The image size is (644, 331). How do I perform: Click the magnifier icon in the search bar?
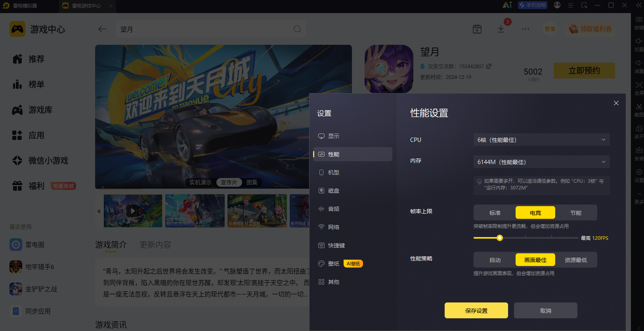297,29
